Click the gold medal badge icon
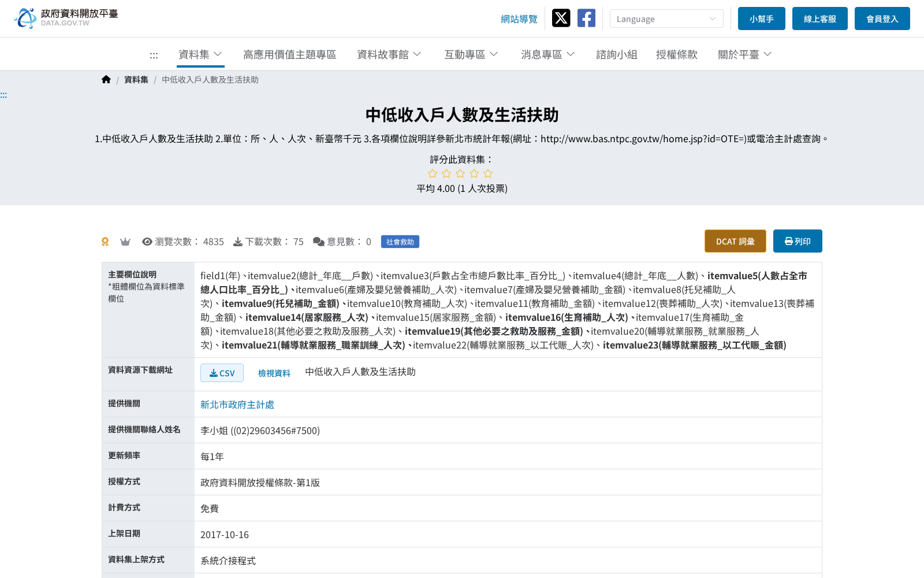924x578 pixels. point(105,242)
